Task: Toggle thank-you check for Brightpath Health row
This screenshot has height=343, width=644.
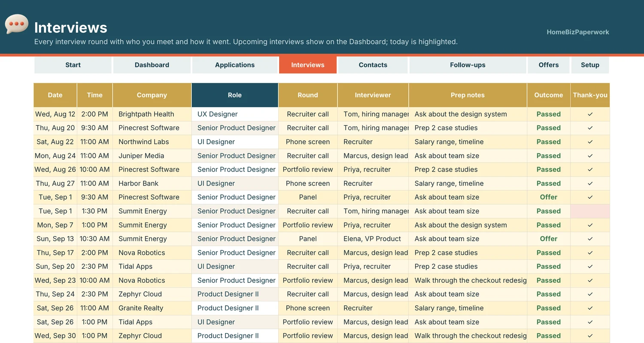Action: (x=590, y=114)
